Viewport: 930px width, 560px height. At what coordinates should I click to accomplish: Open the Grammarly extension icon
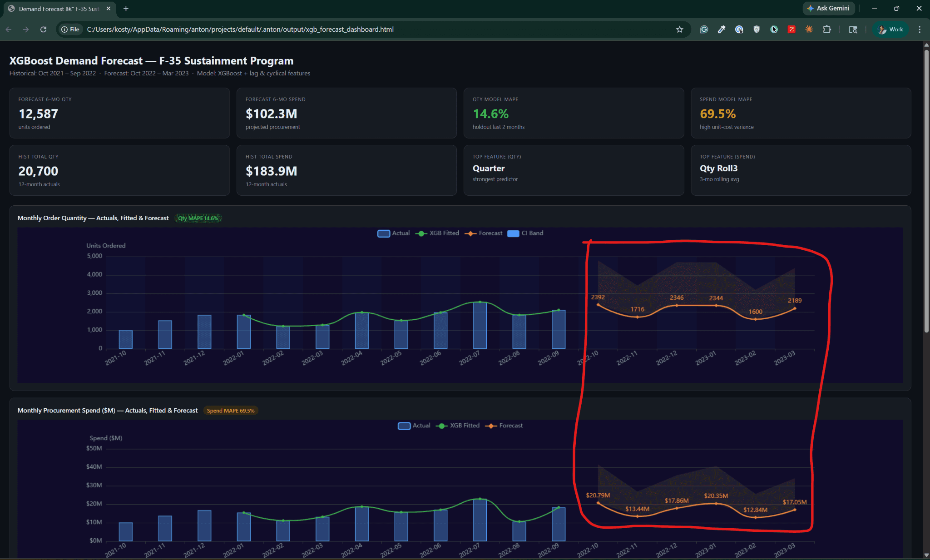704,30
